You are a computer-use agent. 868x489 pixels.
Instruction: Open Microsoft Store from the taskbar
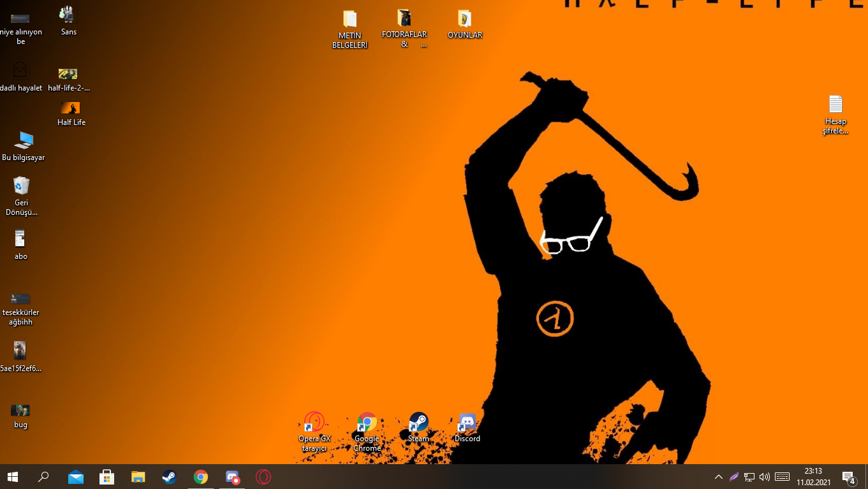(x=107, y=477)
